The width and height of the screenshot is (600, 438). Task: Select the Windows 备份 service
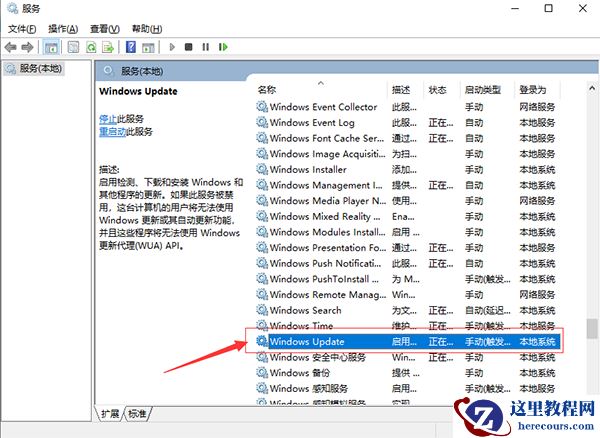(408, 373)
